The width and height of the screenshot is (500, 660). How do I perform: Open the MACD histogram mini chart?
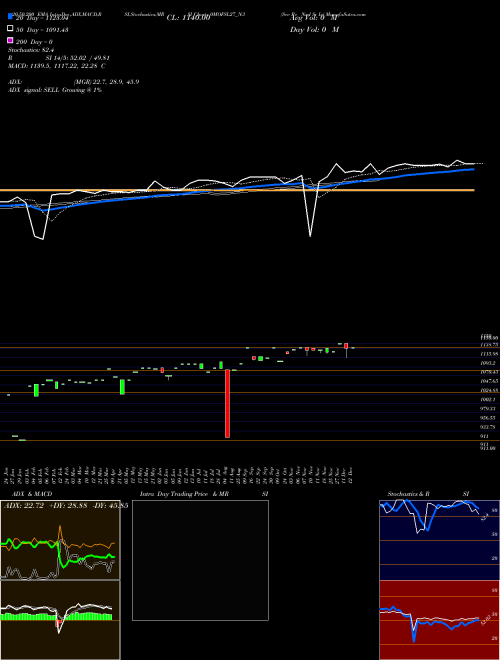click(60, 620)
